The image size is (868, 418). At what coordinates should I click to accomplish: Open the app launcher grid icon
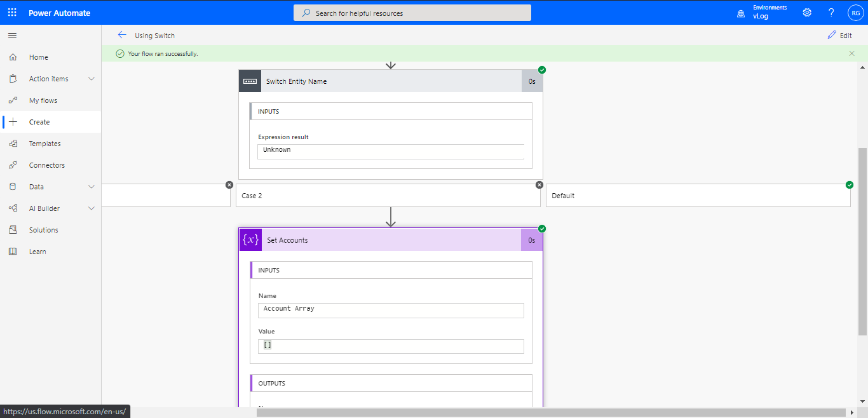coord(11,12)
